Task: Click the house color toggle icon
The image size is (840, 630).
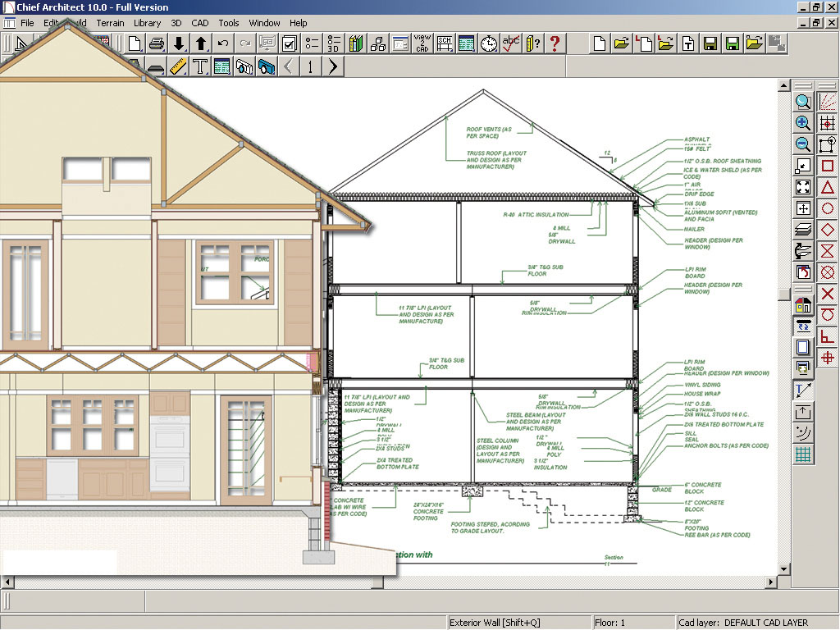Action: pyautogui.click(x=802, y=305)
